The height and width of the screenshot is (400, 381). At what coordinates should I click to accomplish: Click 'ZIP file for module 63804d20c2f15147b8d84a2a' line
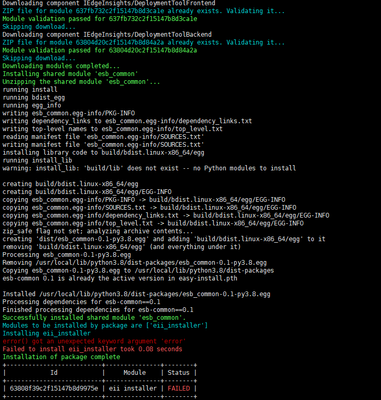click(143, 42)
